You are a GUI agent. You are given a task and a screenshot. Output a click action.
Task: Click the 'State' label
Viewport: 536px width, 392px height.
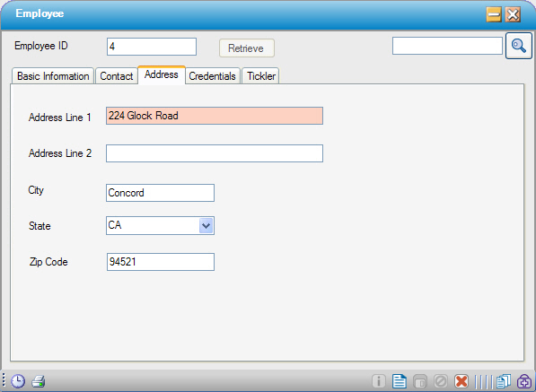pyautogui.click(x=40, y=226)
